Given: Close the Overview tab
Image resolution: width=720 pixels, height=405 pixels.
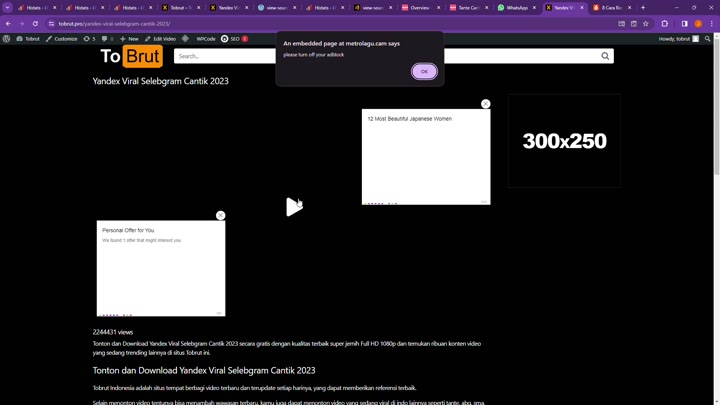Looking at the screenshot, I should point(438,8).
